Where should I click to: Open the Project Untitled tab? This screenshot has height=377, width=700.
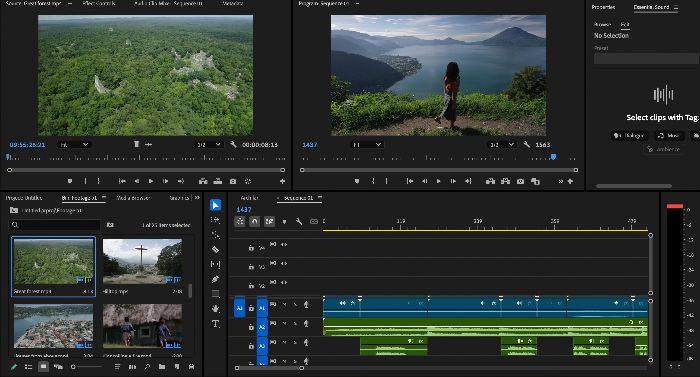pyautogui.click(x=24, y=197)
